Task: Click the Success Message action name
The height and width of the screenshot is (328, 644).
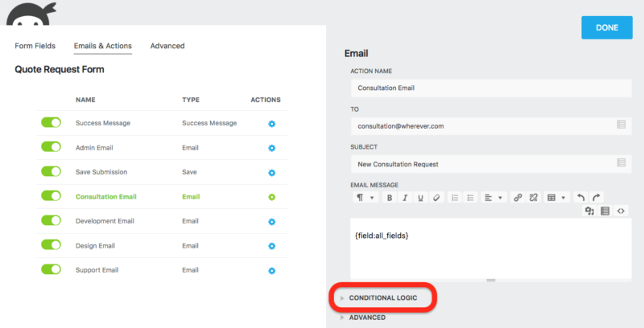Action: coord(103,123)
